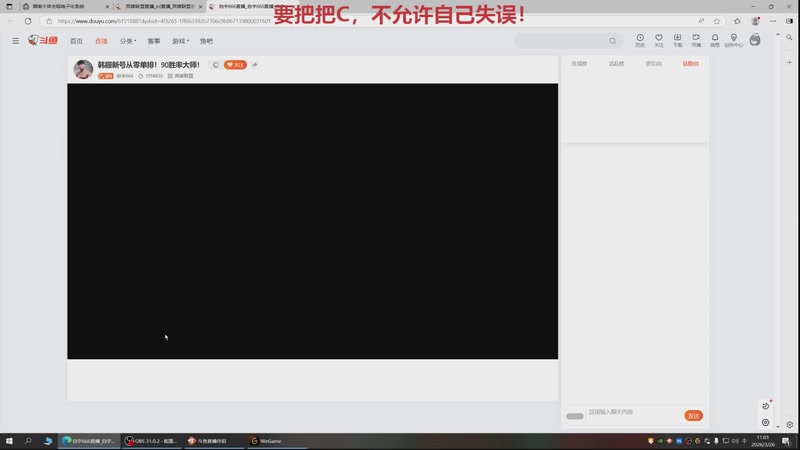Open the 鱼吧 forum link
Image resolution: width=800 pixels, height=450 pixels.
tap(206, 41)
